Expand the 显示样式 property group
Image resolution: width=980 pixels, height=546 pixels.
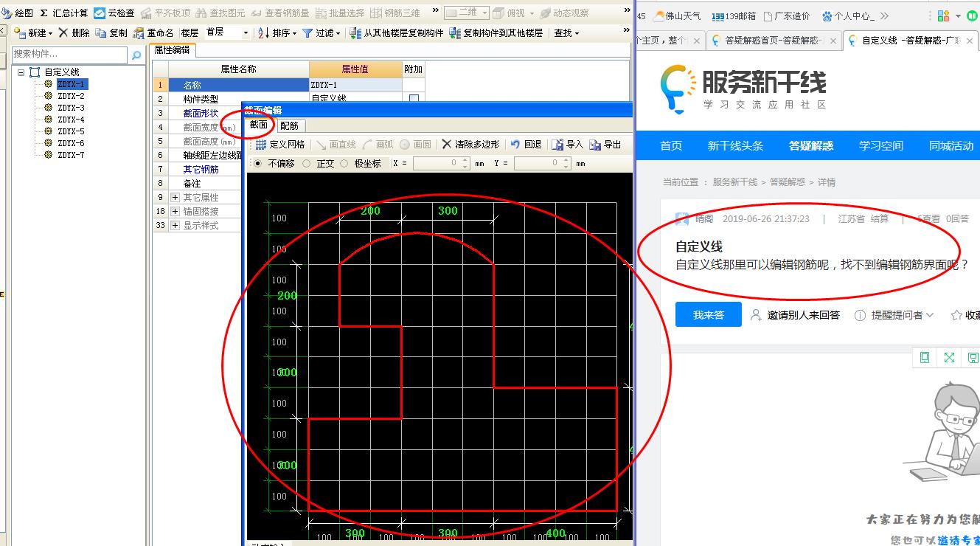[175, 226]
